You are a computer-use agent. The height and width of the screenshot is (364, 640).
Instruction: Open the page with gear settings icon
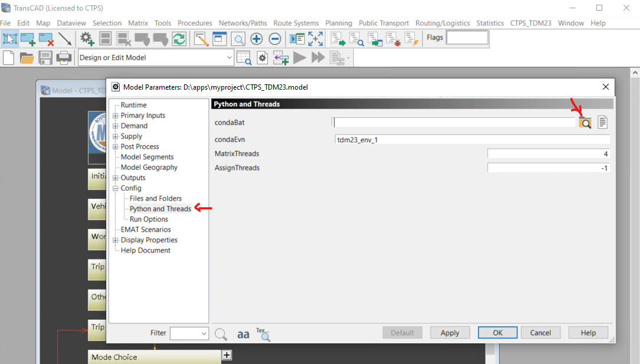pos(262,58)
